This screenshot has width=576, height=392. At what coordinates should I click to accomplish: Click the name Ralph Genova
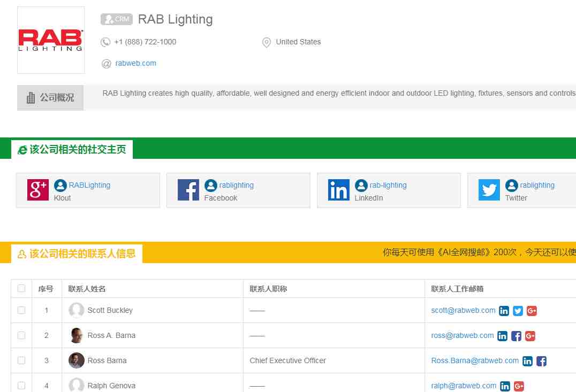pos(111,386)
